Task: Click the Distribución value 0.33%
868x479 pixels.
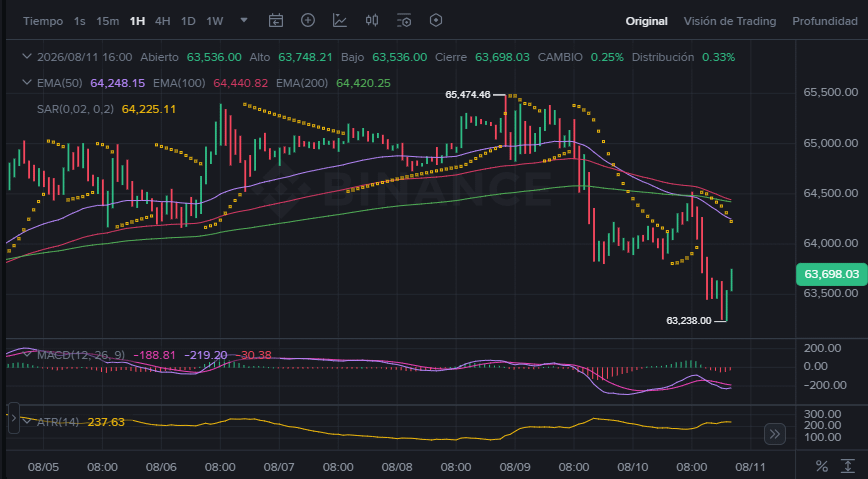Action: pyautogui.click(x=719, y=57)
